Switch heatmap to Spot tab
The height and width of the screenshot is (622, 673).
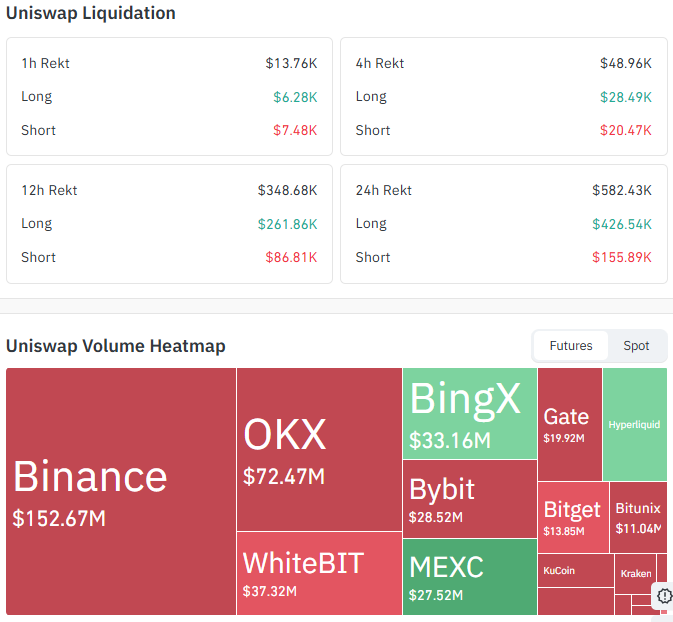(x=636, y=346)
